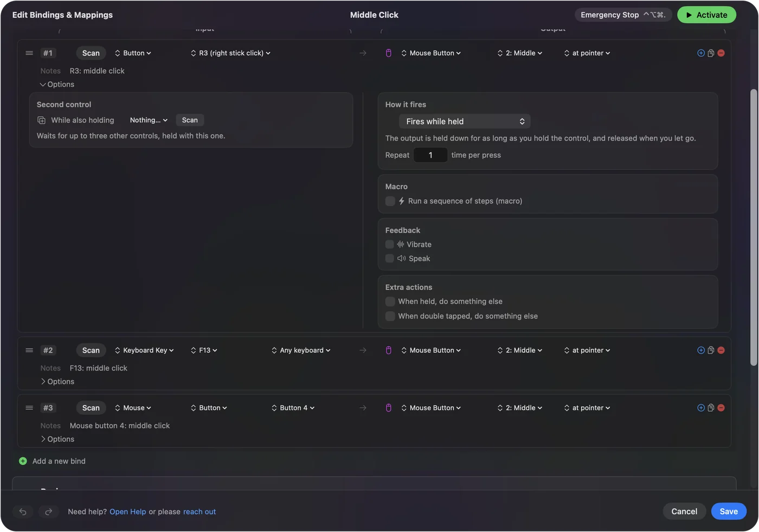Image resolution: width=759 pixels, height=532 pixels.
Task: Click the blue plus icon on bind #3
Action: (x=701, y=408)
